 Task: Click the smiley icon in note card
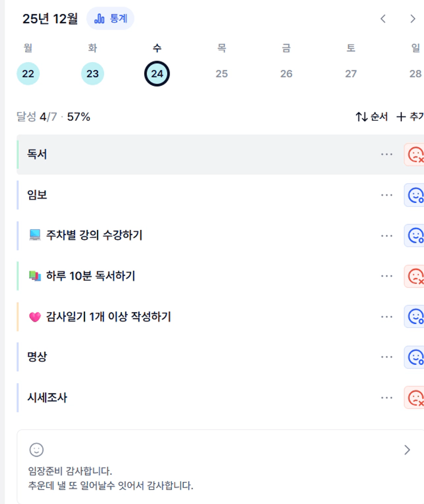(x=36, y=450)
